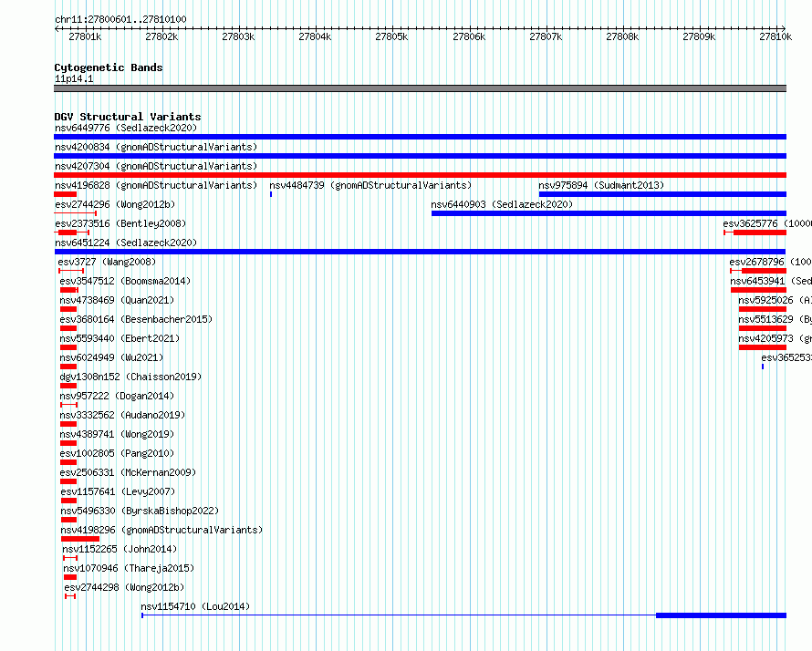Click the blue bar of nsv975894

pos(662,194)
